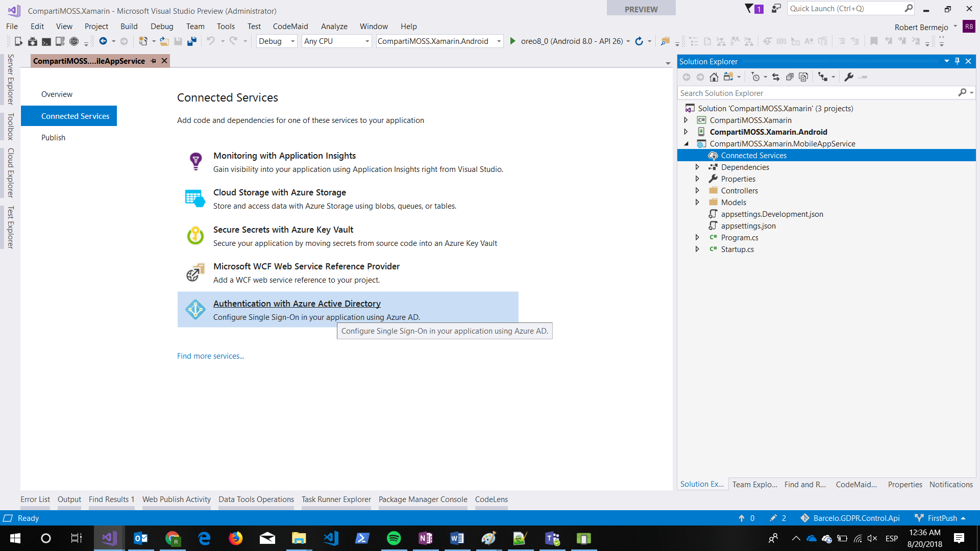Type in the Search Solution Explorer field
Image resolution: width=980 pixels, height=551 pixels.
(817, 93)
